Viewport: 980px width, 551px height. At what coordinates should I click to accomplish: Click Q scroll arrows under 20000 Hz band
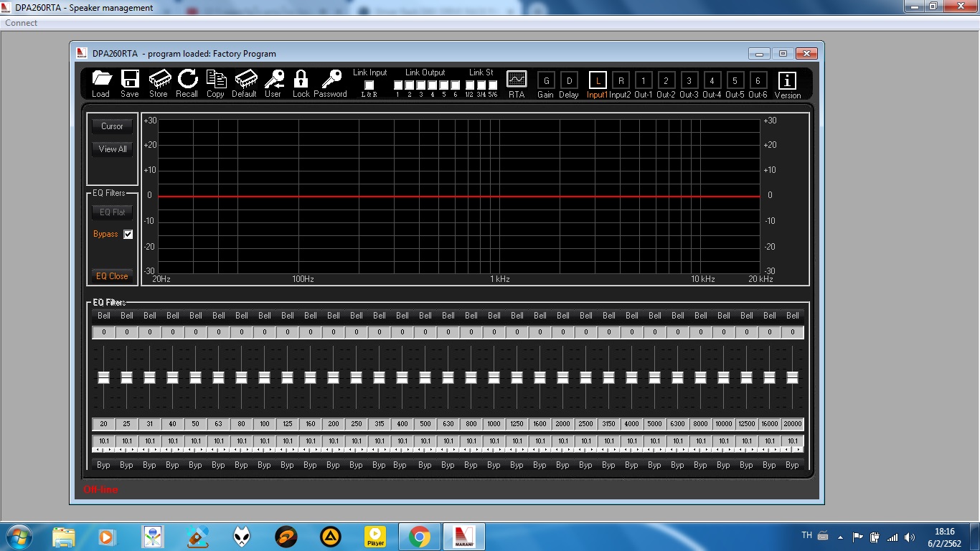click(x=793, y=450)
